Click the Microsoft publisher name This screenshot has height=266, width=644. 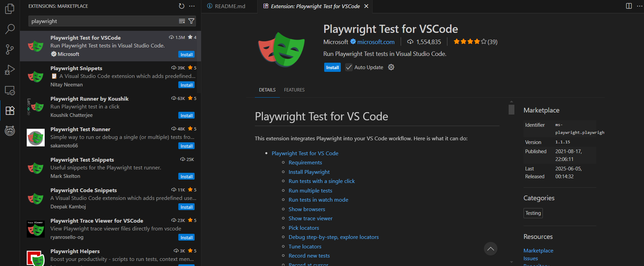pyautogui.click(x=336, y=42)
